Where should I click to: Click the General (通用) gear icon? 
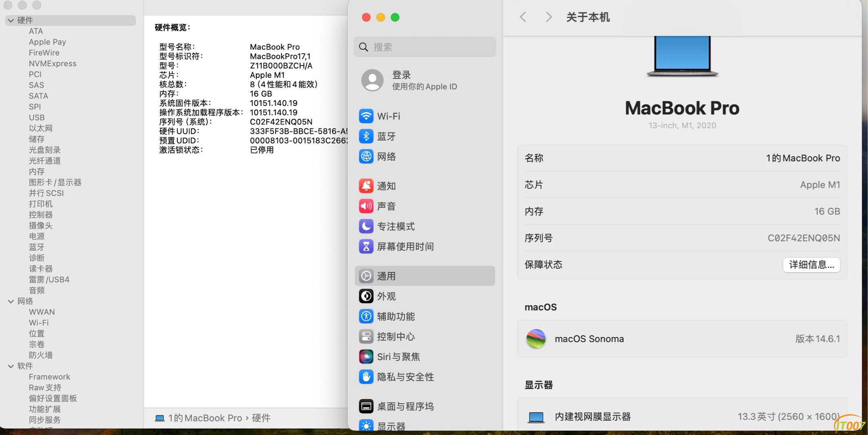366,276
